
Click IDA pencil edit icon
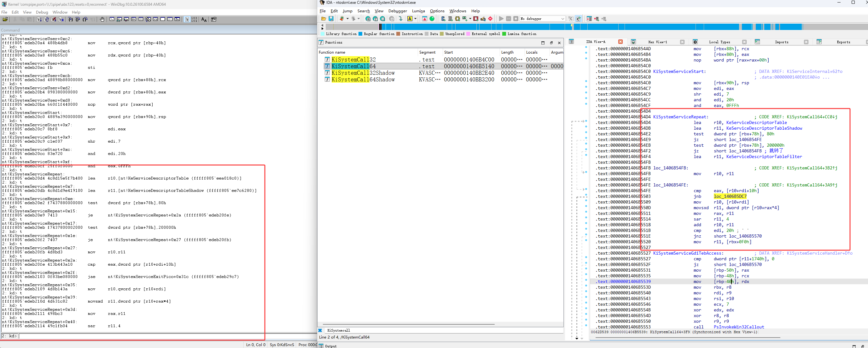click(x=483, y=19)
